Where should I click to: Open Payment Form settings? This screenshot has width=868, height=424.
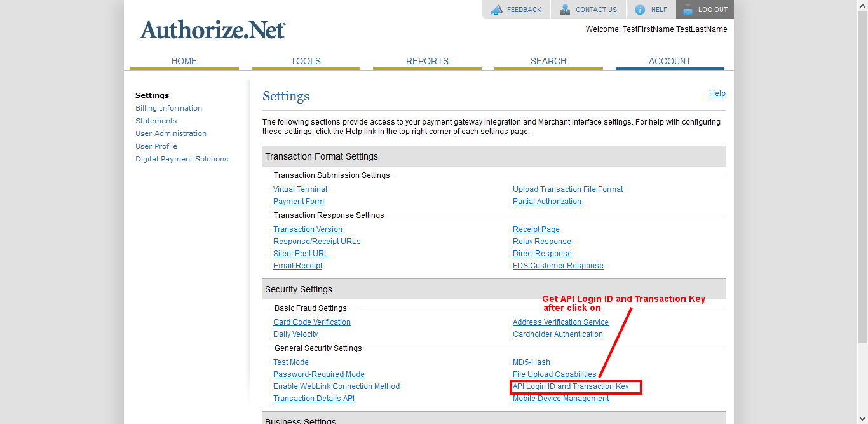pyautogui.click(x=299, y=202)
